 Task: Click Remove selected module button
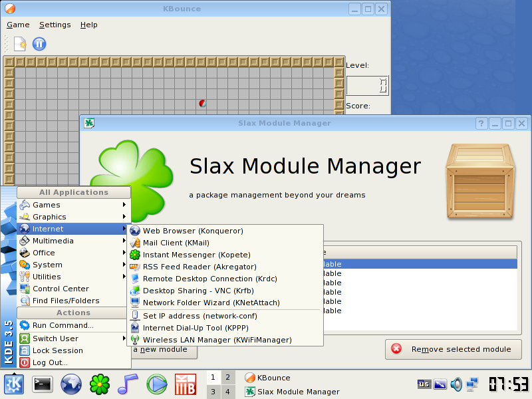pos(454,349)
